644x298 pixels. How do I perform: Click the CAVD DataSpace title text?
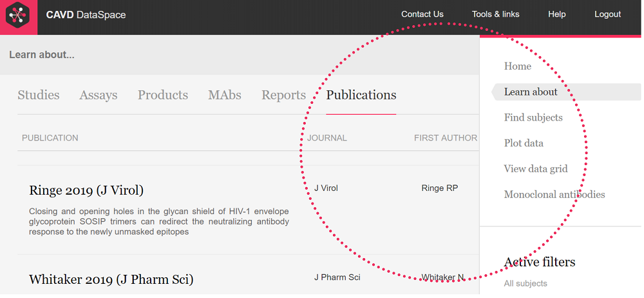(86, 15)
